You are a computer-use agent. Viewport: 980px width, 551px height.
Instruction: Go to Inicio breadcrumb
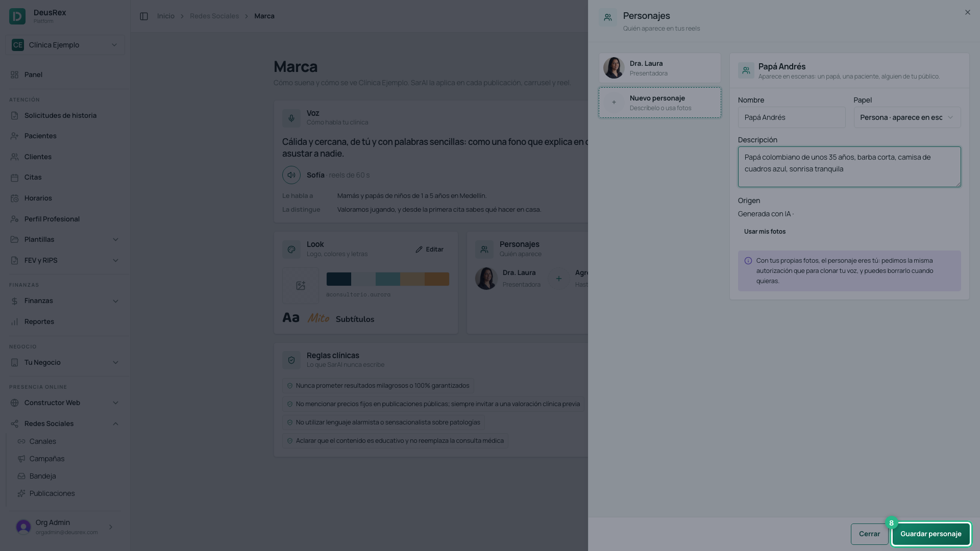click(165, 16)
